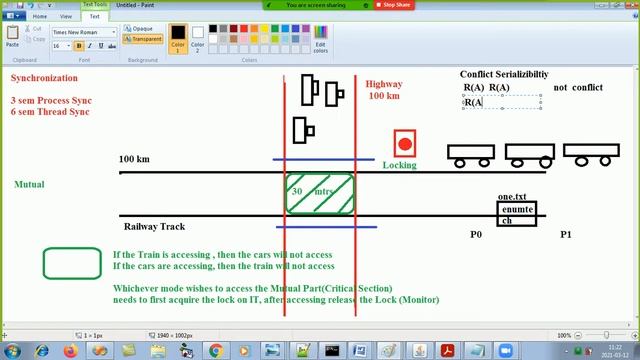This screenshot has height=360, width=640.
Task: Choose the purple color swatch
Action: click(x=306, y=29)
